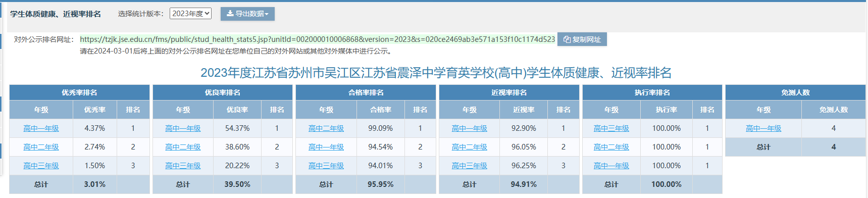Screen dimensions: 868x198
Task: Open the public ranking URL link
Action: point(318,39)
